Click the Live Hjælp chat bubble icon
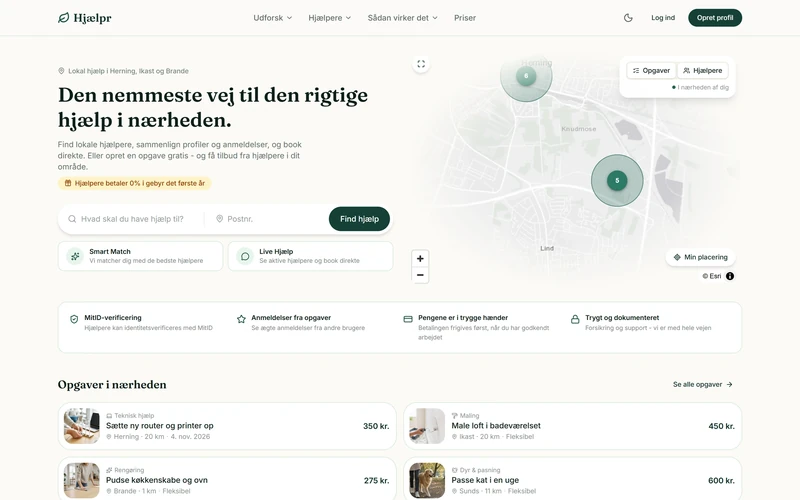This screenshot has width=800, height=500. 245,256
